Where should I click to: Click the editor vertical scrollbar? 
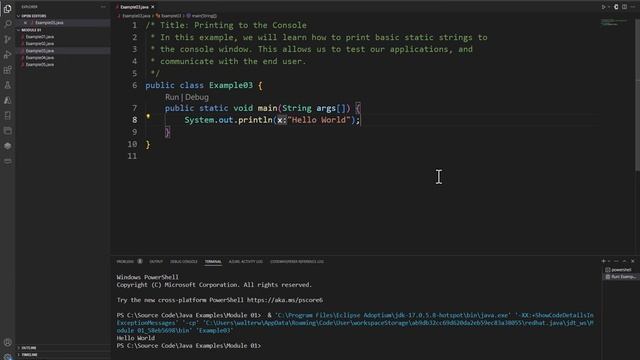coord(638,94)
